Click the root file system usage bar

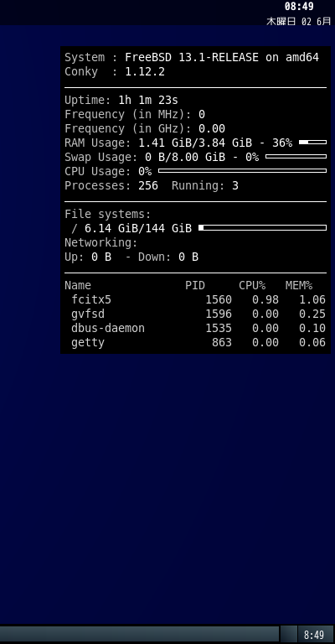[262, 227]
